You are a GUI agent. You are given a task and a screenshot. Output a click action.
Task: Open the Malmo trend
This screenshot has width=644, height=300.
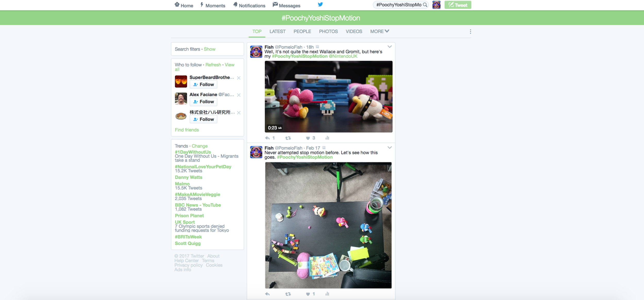[x=182, y=184]
